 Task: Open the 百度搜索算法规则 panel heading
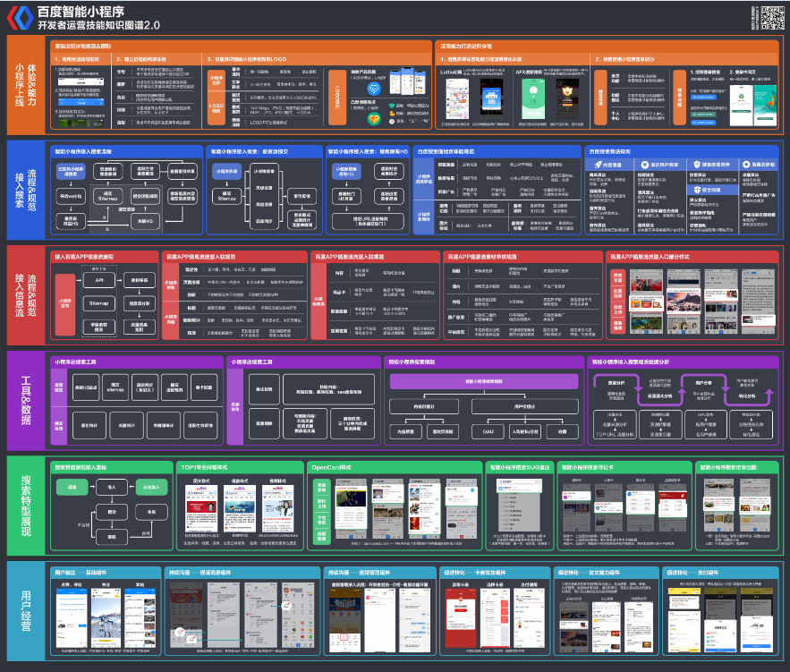tap(610, 151)
